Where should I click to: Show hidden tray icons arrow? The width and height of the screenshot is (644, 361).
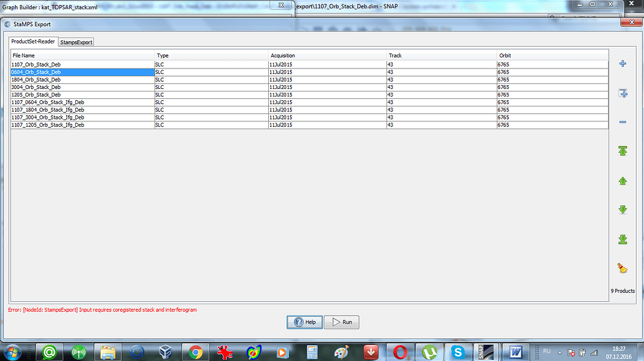pos(559,352)
